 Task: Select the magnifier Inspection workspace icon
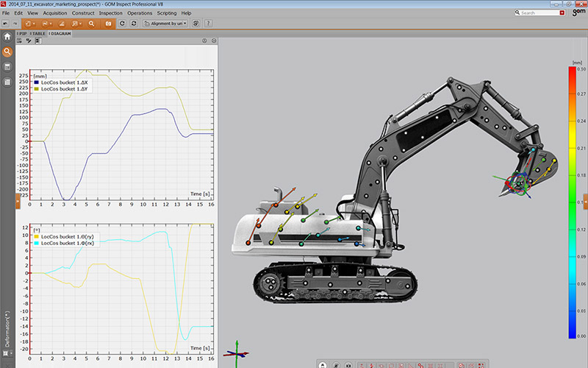click(7, 52)
